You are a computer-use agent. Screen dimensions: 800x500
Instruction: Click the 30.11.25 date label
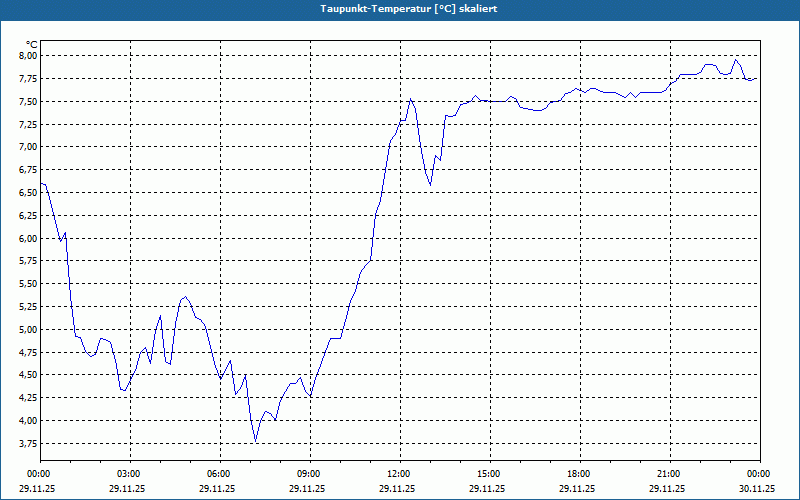pyautogui.click(x=757, y=488)
